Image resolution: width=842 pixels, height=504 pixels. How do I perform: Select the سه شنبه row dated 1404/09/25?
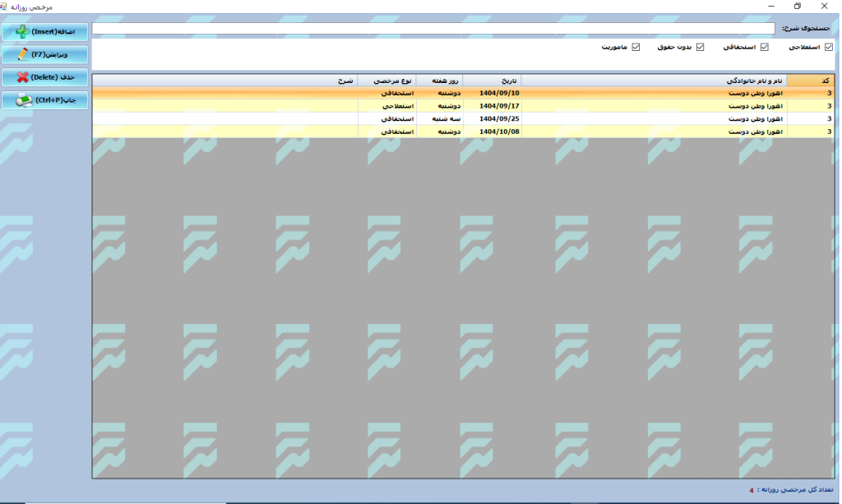point(498,118)
